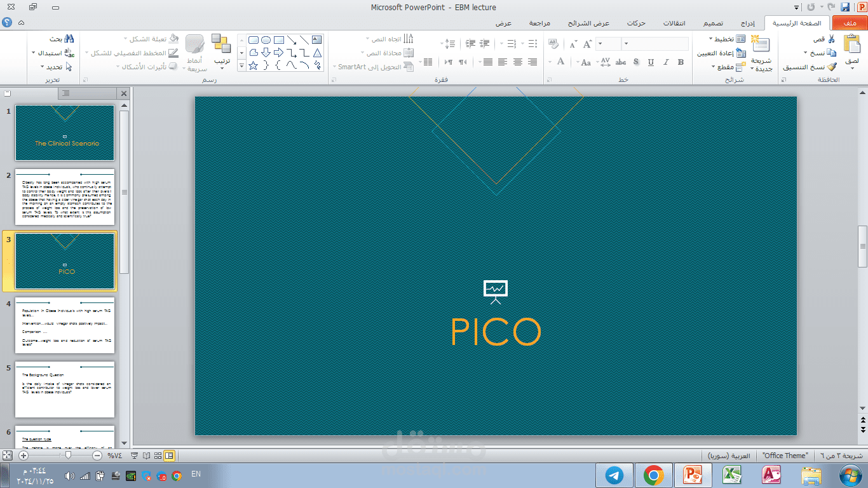
Task: Start slide show from status bar
Action: 135,456
